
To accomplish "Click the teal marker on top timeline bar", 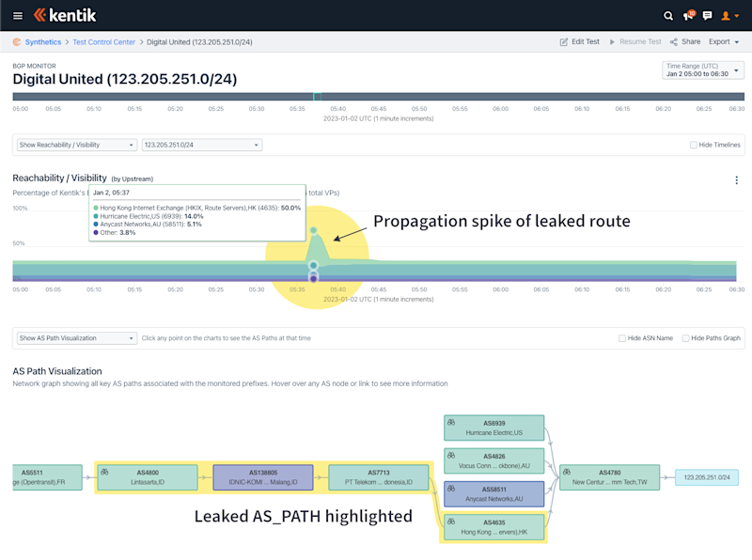I will point(317,97).
